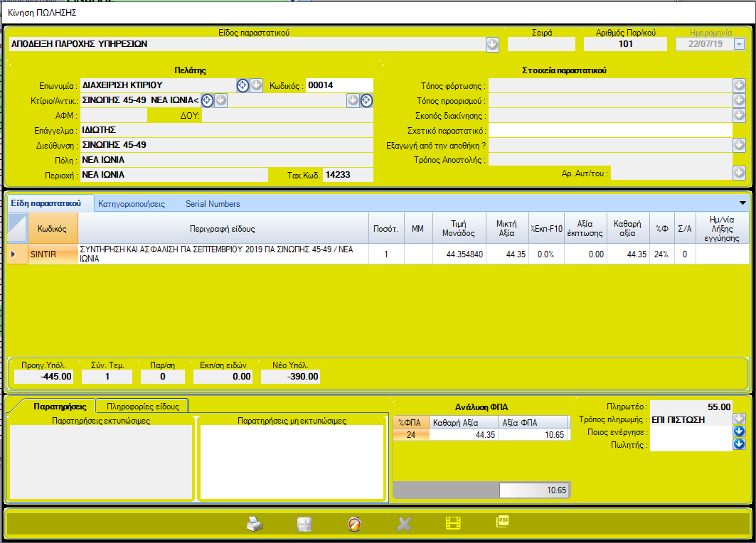Viewport: 756px width, 543px height.
Task: Click the grey X delete icon
Action: 404,525
